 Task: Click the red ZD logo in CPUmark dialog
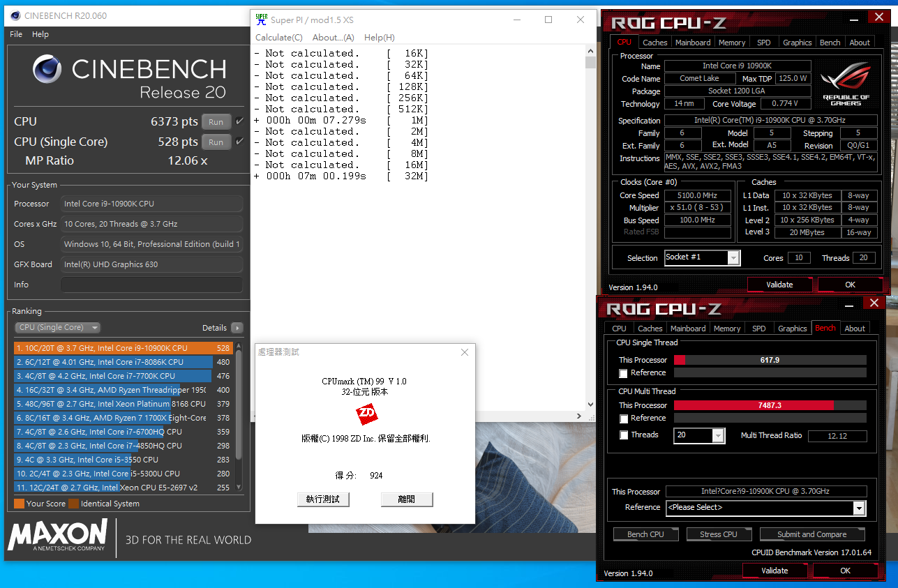367,414
